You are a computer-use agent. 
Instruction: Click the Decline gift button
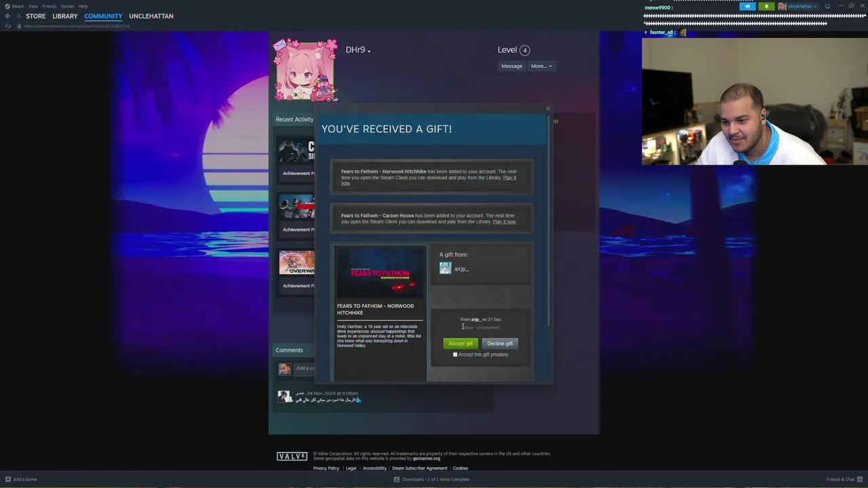tap(500, 344)
